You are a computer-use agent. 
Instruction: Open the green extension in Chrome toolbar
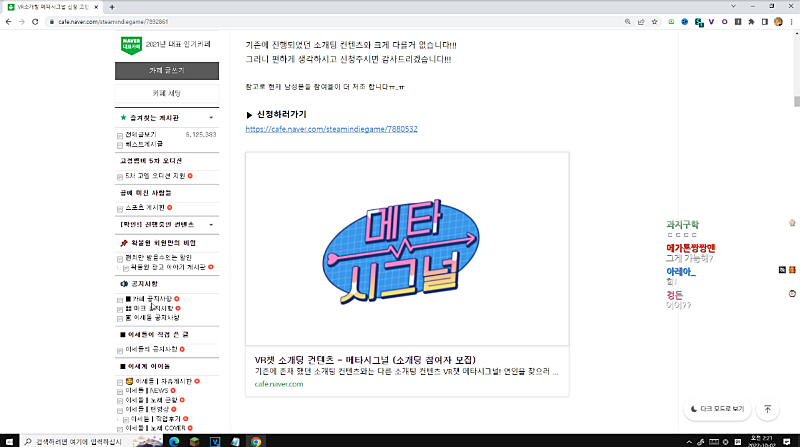click(x=671, y=22)
